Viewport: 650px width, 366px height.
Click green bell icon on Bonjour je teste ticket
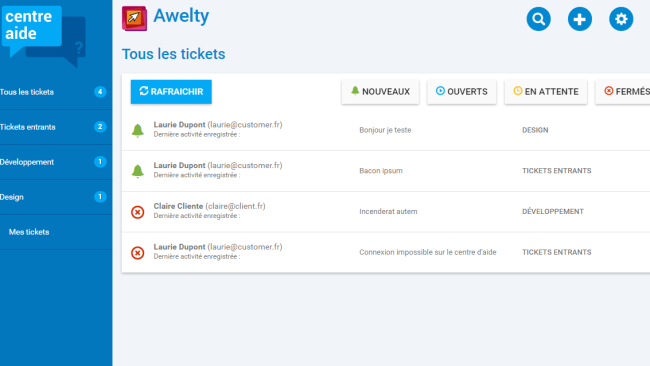(138, 130)
